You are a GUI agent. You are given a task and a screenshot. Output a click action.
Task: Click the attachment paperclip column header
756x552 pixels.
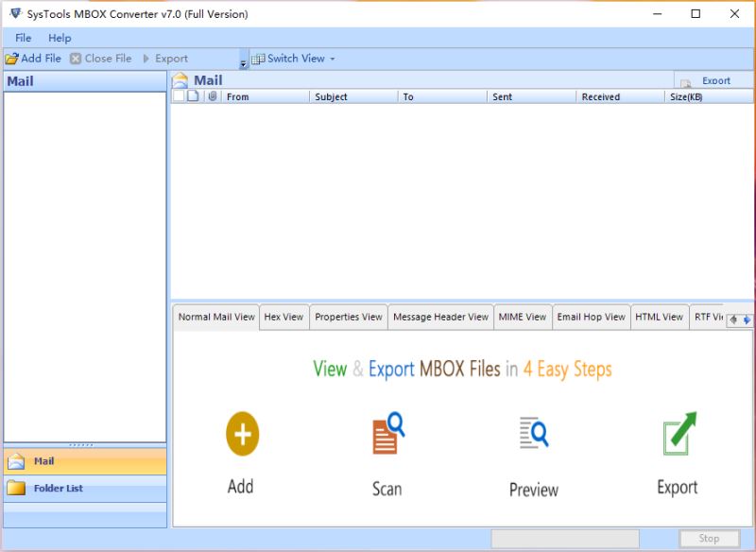(x=212, y=95)
